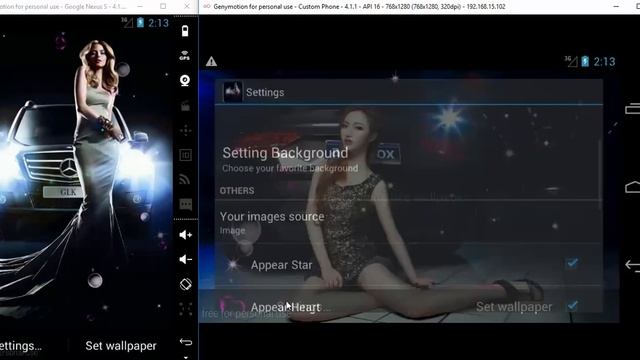Viewport: 640px width, 360px height.
Task: Click the Custom Phone 3G signal icon
Action: (x=571, y=61)
